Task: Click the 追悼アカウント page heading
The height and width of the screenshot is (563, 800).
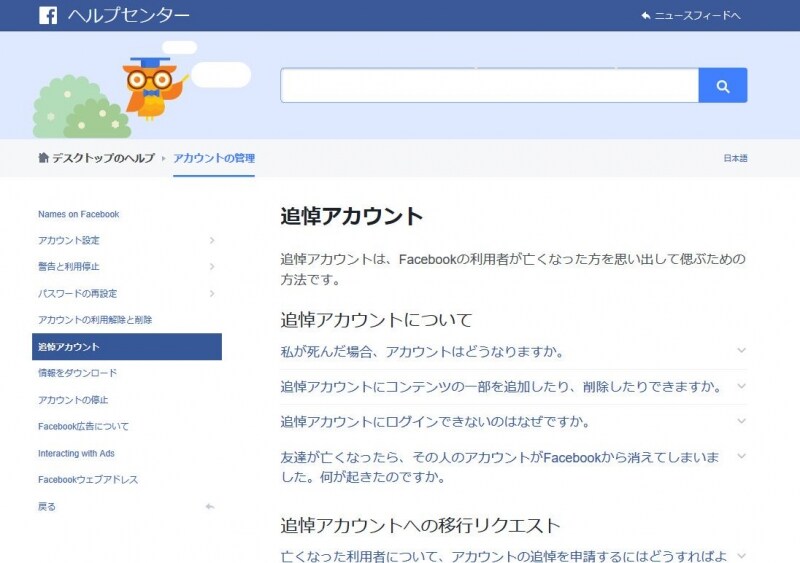Action: click(x=352, y=216)
